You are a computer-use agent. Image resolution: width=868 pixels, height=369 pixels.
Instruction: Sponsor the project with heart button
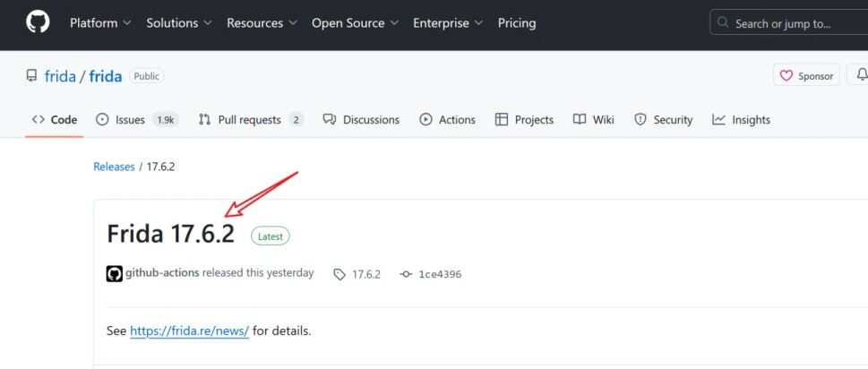tap(806, 76)
